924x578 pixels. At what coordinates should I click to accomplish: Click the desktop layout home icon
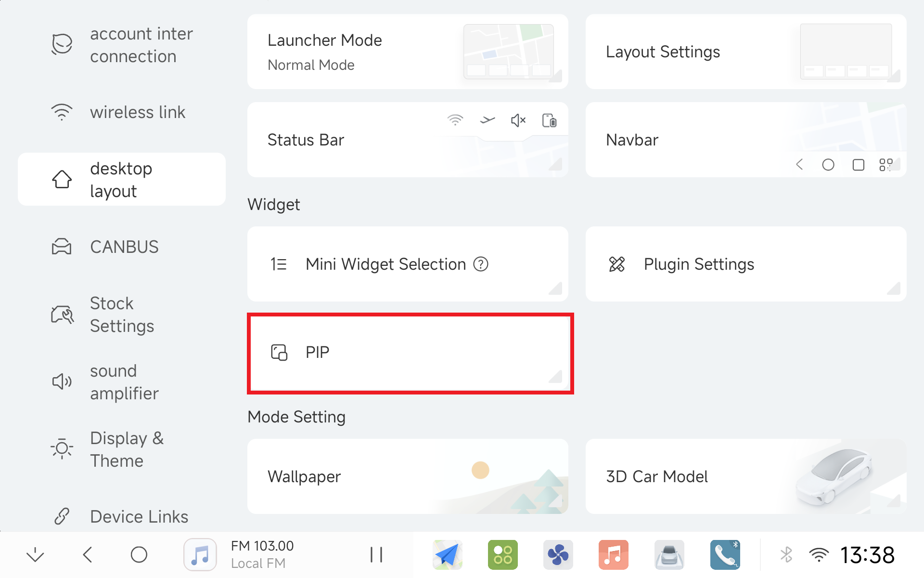(x=62, y=179)
